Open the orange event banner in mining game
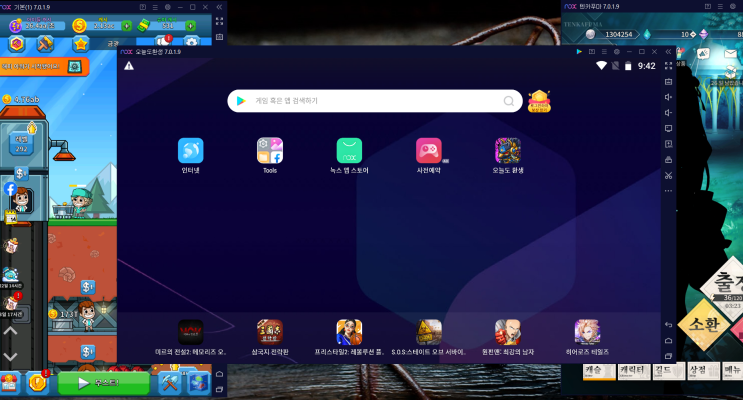The image size is (743, 400). tap(44, 67)
